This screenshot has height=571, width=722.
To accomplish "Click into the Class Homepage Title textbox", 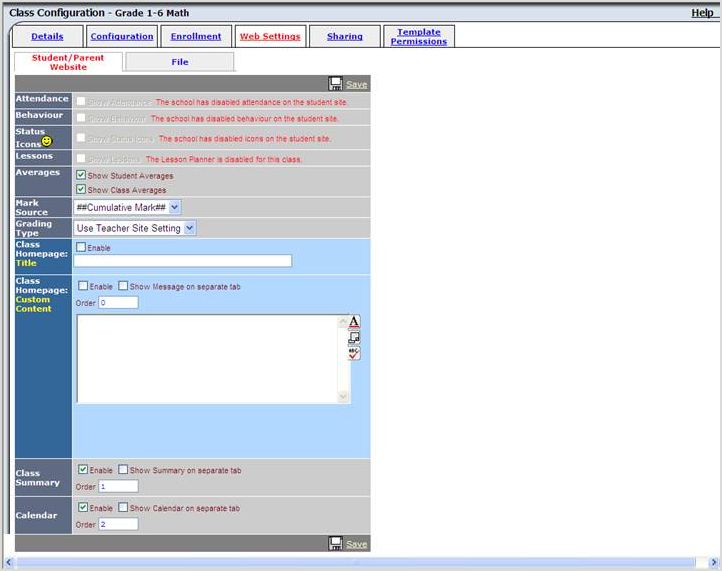I will [183, 261].
